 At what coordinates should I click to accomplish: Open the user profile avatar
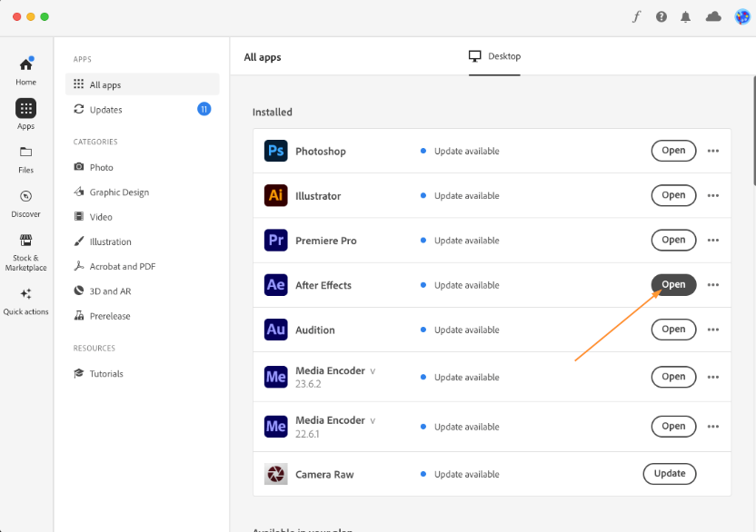pyautogui.click(x=741, y=16)
